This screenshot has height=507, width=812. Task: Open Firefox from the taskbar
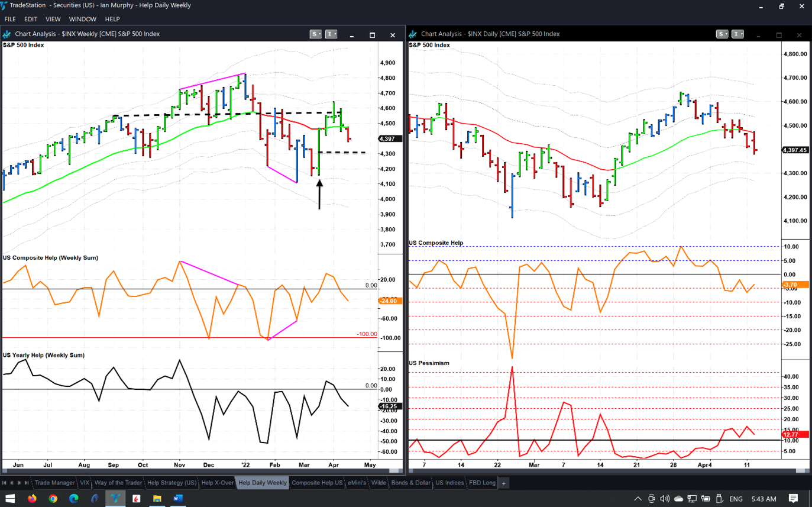32,499
